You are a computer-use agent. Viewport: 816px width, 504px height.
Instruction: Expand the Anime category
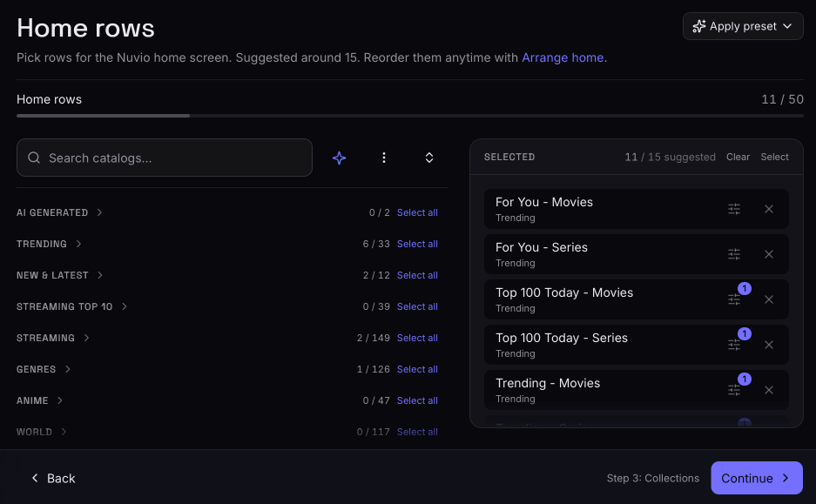pos(39,400)
